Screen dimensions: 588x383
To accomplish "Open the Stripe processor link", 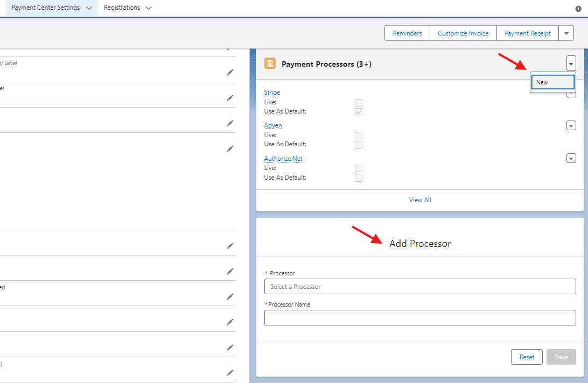I will 272,93.
